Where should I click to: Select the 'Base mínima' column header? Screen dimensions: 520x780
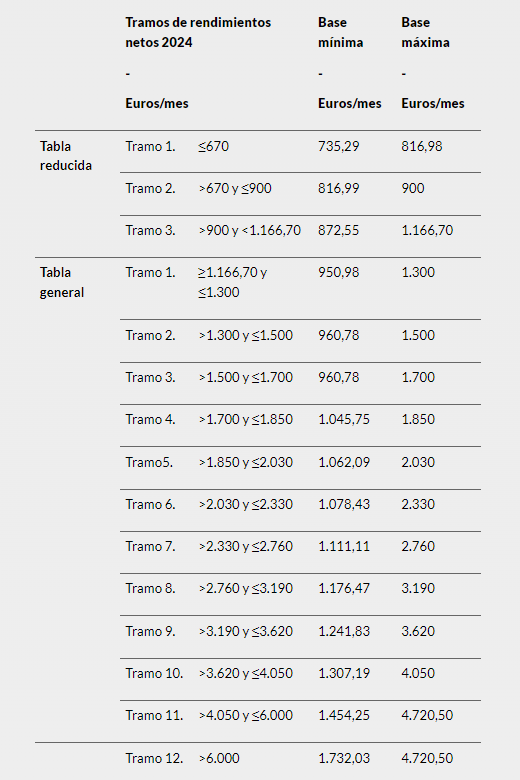point(340,32)
